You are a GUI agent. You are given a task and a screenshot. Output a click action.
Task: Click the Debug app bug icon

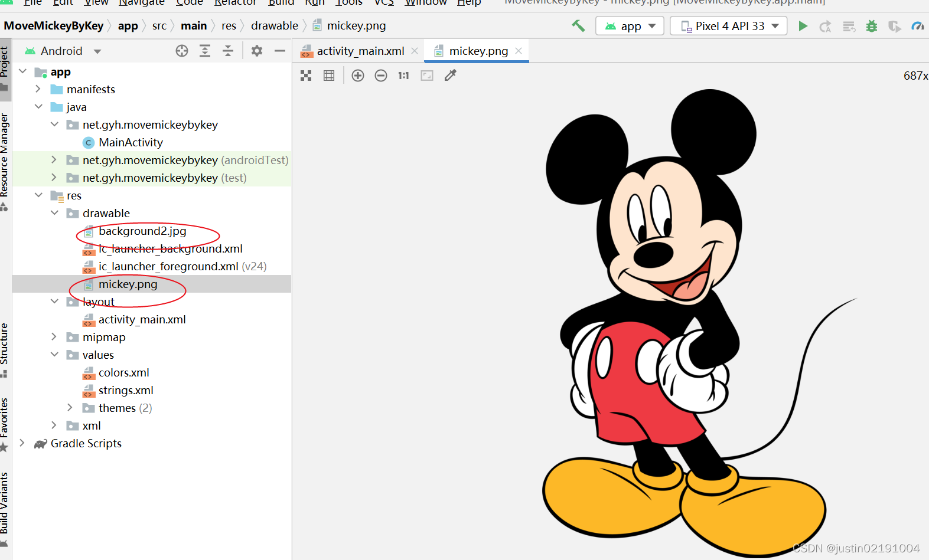click(x=872, y=26)
